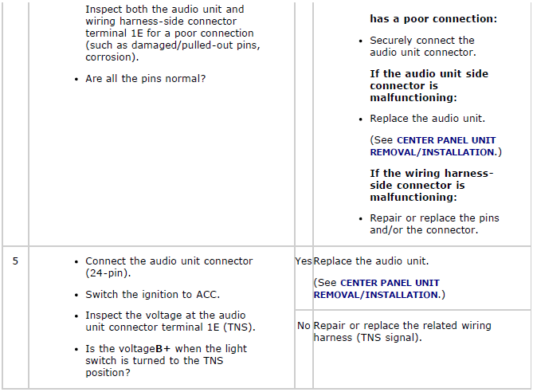Select the No result label in step 5
This screenshot has width=533, height=392.
coord(304,326)
